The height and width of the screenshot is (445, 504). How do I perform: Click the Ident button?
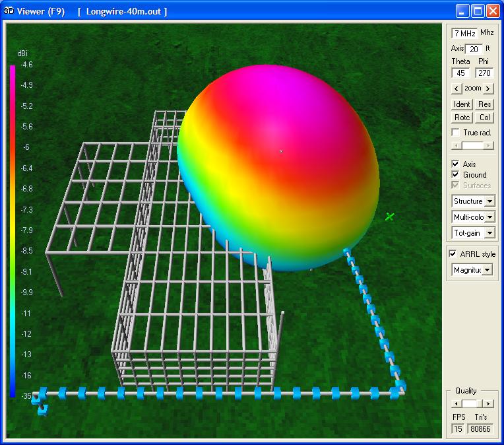coord(462,104)
